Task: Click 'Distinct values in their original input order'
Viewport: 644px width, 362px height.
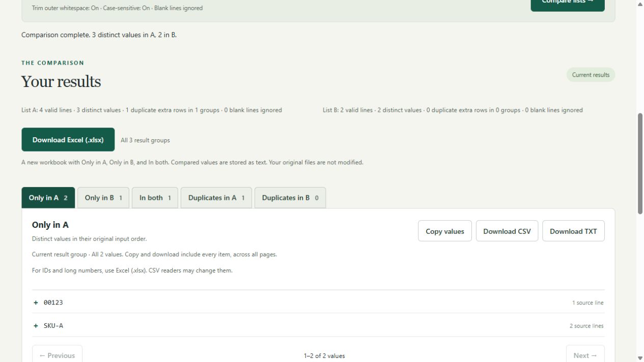Action: point(89,239)
